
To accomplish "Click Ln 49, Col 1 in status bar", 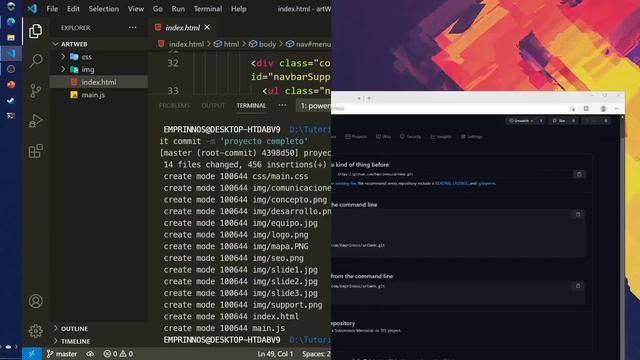I will [276, 354].
